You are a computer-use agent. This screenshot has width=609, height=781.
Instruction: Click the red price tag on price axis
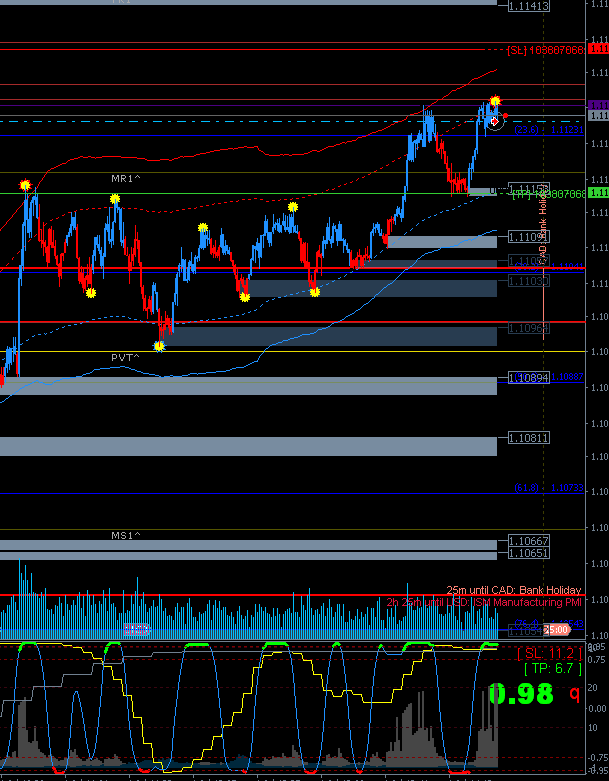(598, 49)
